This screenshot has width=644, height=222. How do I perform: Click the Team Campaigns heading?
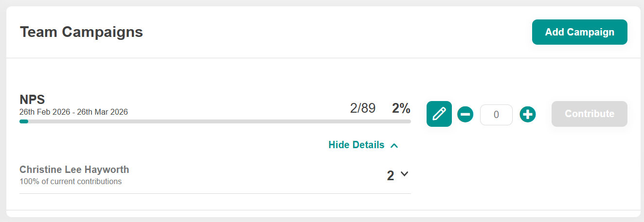[81, 32]
